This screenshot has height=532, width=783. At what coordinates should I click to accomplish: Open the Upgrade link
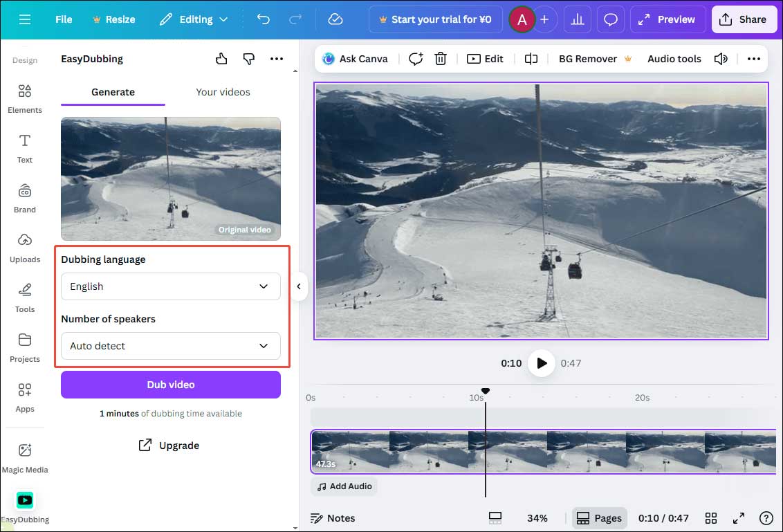tap(169, 445)
